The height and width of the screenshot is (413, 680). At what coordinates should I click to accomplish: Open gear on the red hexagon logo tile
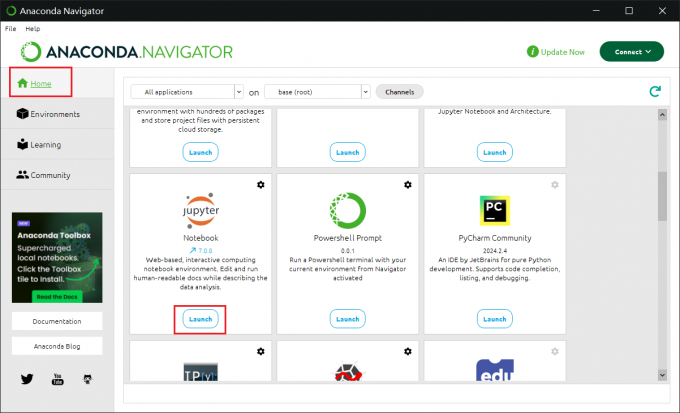[408, 351]
